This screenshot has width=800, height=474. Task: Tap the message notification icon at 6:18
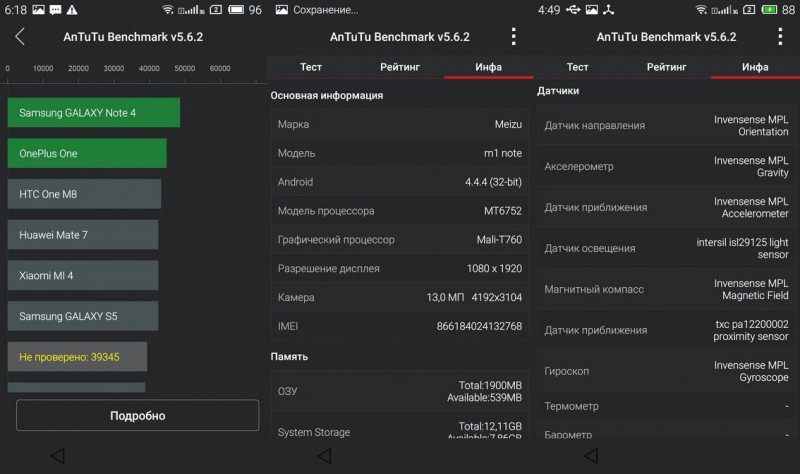point(56,10)
